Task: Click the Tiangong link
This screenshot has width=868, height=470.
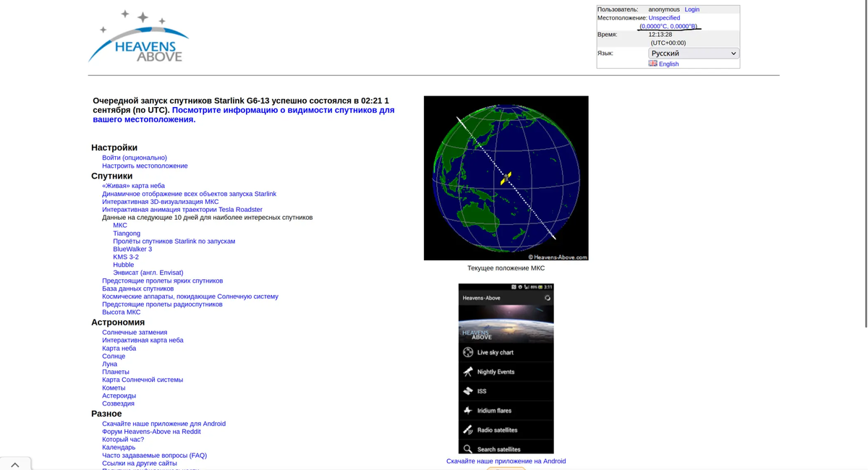Action: click(127, 234)
